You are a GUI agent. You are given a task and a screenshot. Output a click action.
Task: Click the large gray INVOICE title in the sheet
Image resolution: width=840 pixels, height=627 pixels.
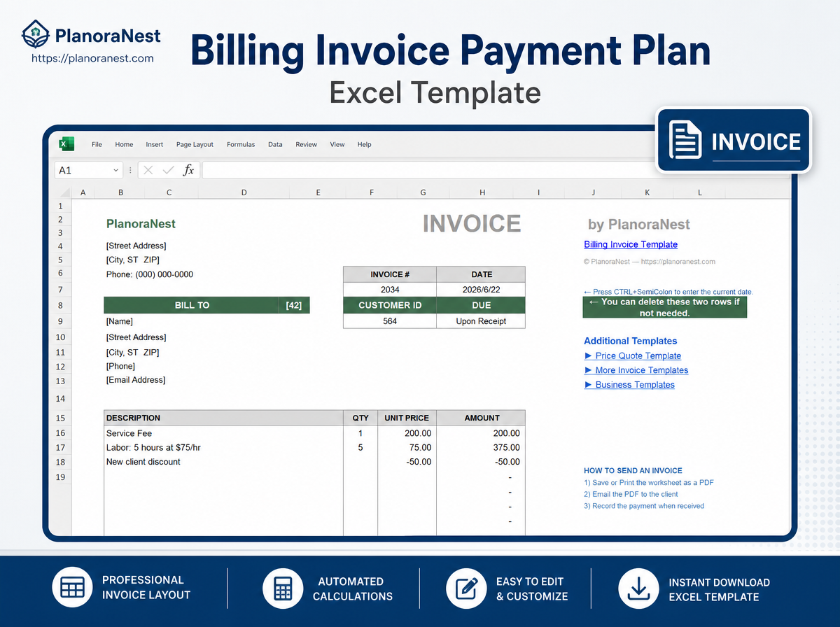click(x=472, y=223)
